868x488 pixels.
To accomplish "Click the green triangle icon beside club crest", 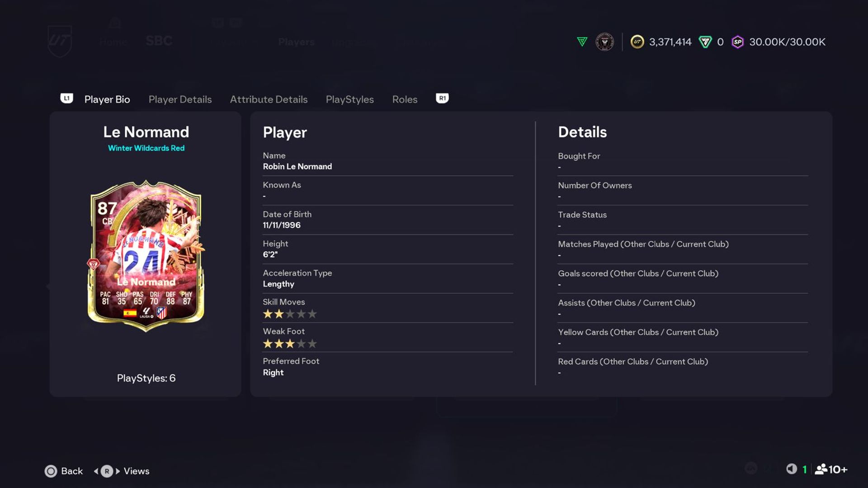I will point(582,42).
